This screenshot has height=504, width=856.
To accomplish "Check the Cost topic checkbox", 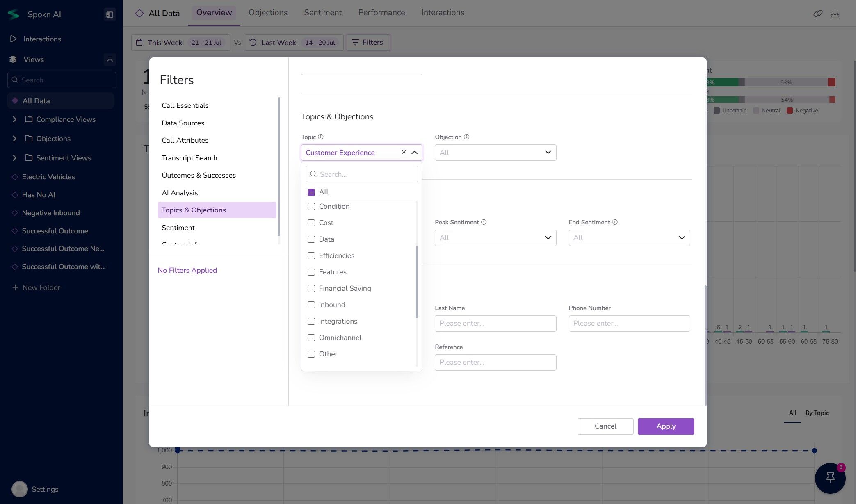I will click(x=311, y=223).
